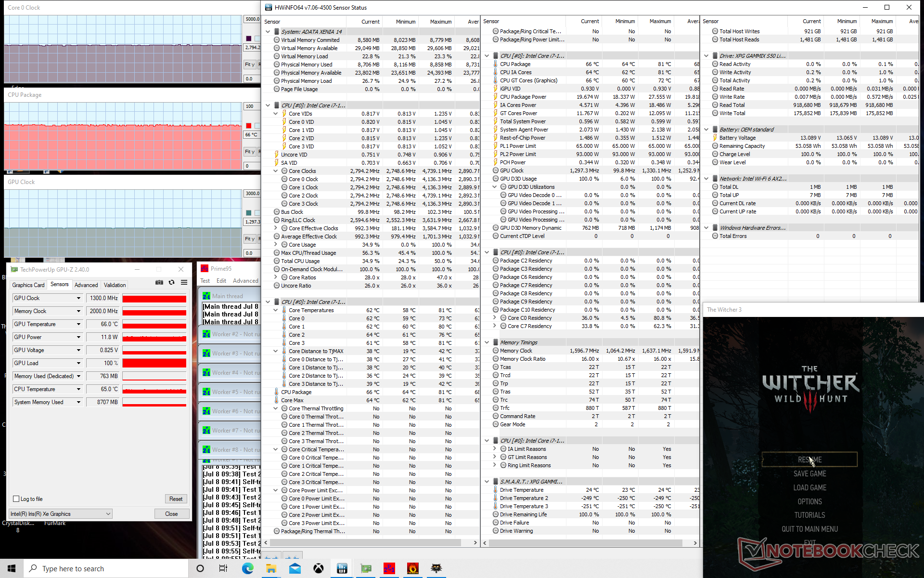Screen dimensions: 924x578
Task: Open the Windows Start menu
Action: coord(12,568)
